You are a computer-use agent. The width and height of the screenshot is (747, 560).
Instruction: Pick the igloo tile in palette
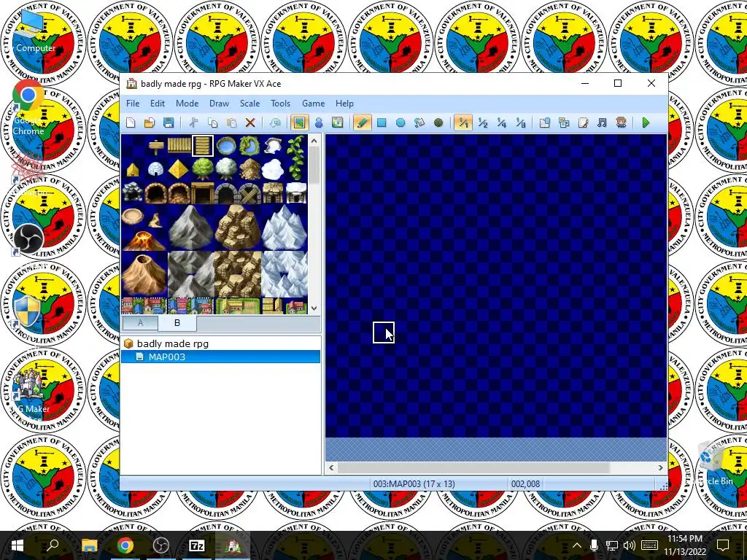pos(156,169)
